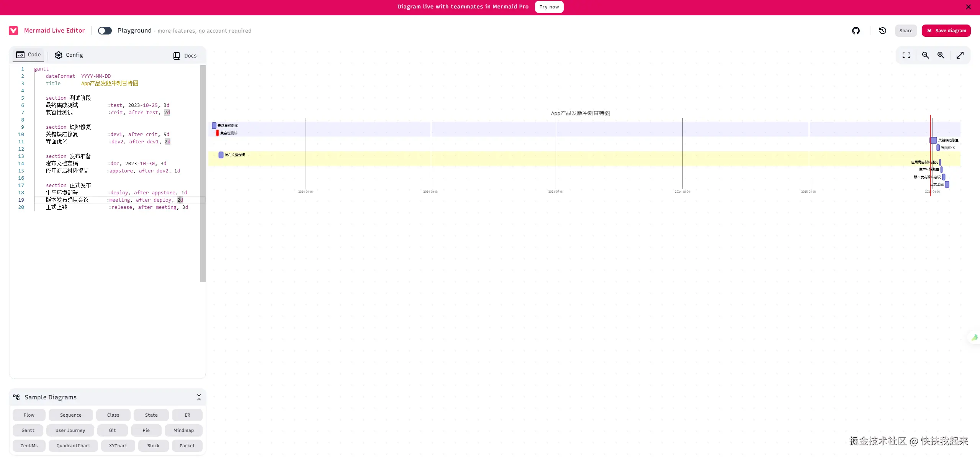Switch to the Config tab

[69, 55]
